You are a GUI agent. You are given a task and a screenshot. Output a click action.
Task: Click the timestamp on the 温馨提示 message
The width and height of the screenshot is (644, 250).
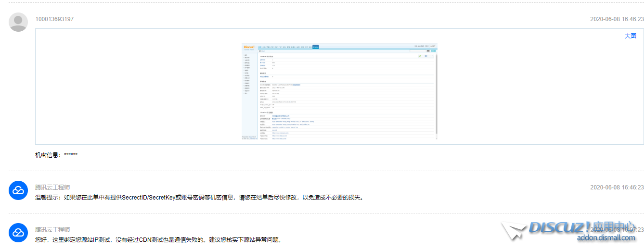(x=617, y=187)
